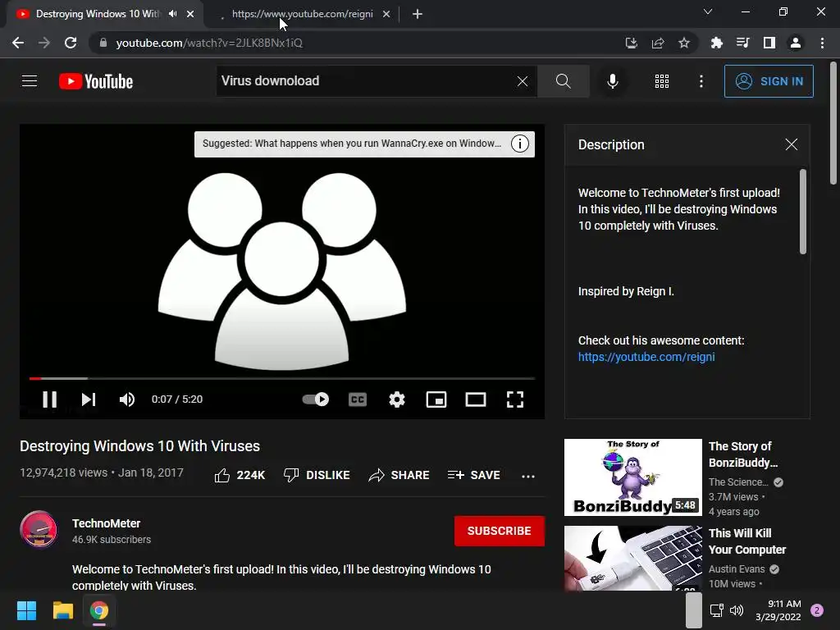The width and height of the screenshot is (840, 630).
Task: Open the Windows Start menu
Action: [26, 610]
